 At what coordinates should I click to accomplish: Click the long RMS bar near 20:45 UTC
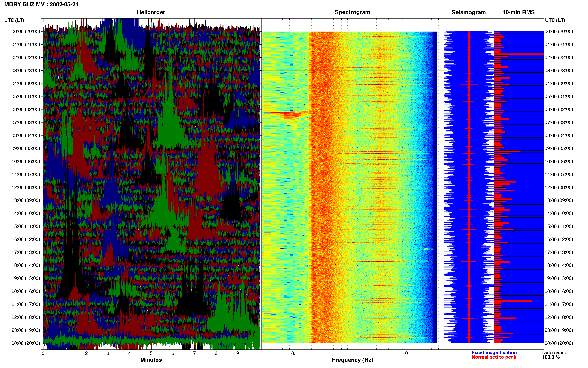(x=513, y=301)
